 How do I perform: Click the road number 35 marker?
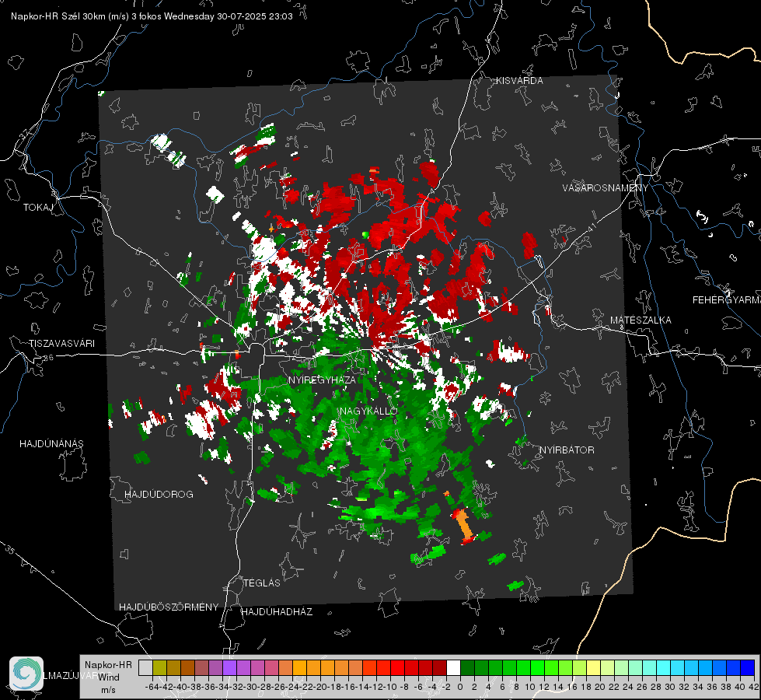[10, 550]
